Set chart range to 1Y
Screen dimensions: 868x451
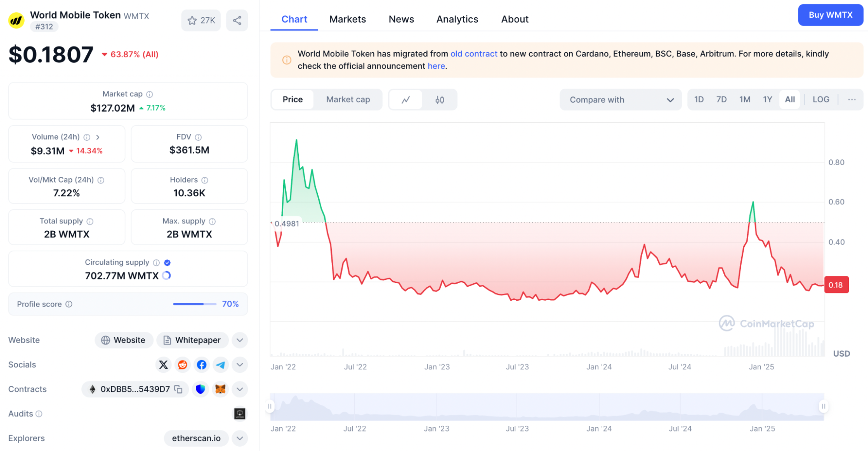click(x=768, y=99)
